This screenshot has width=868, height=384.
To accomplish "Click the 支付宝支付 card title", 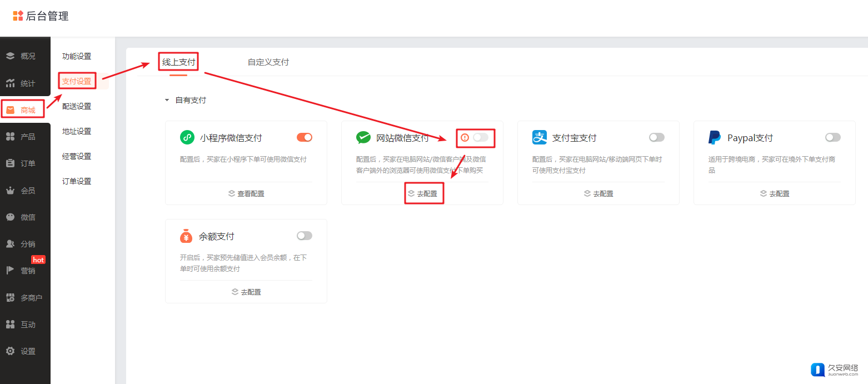I will point(575,138).
